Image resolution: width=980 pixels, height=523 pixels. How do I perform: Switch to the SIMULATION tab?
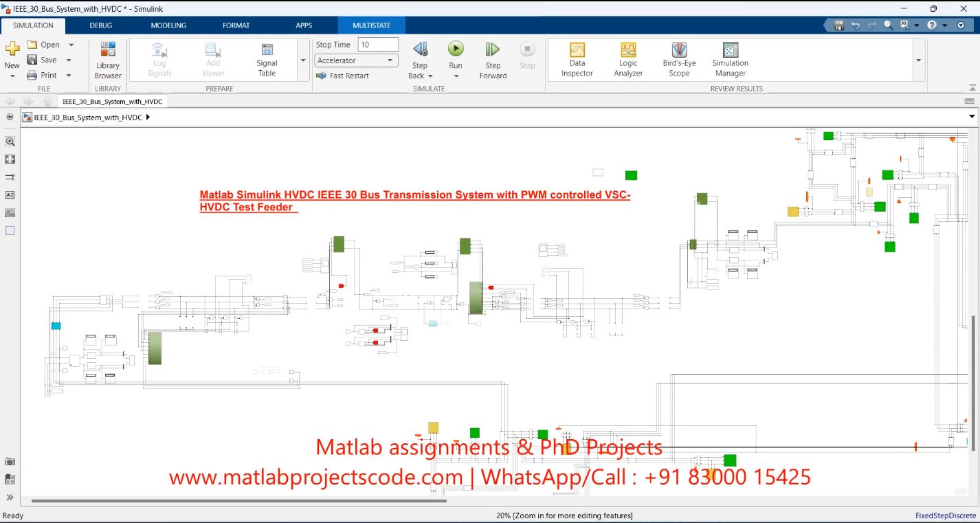pyautogui.click(x=33, y=25)
